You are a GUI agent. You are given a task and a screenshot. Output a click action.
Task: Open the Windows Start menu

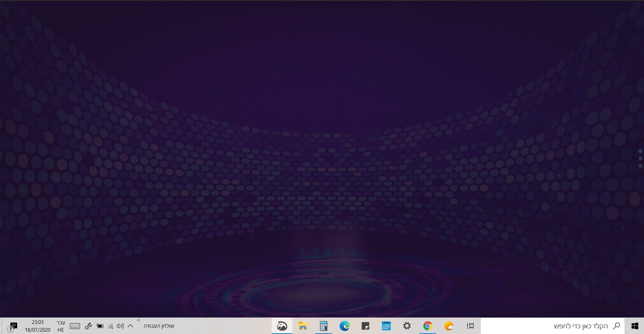point(634,326)
